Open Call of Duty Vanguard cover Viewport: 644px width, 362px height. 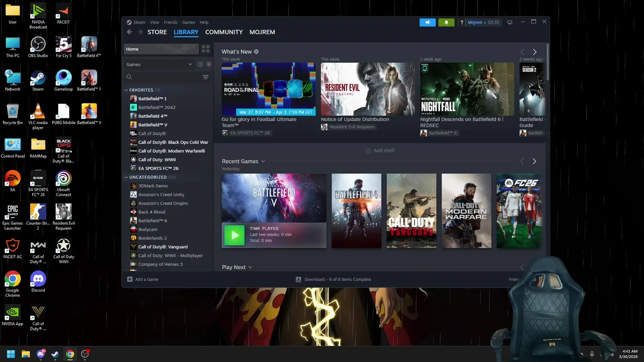pos(412,211)
